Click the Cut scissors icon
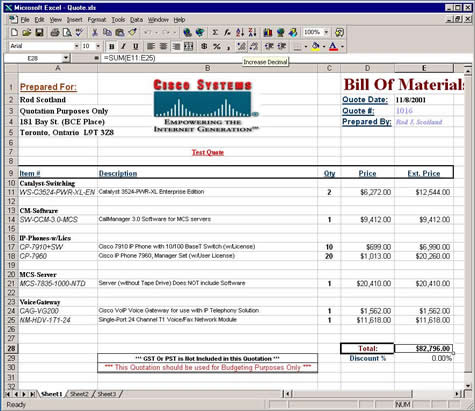The image size is (475, 411). (x=95, y=32)
